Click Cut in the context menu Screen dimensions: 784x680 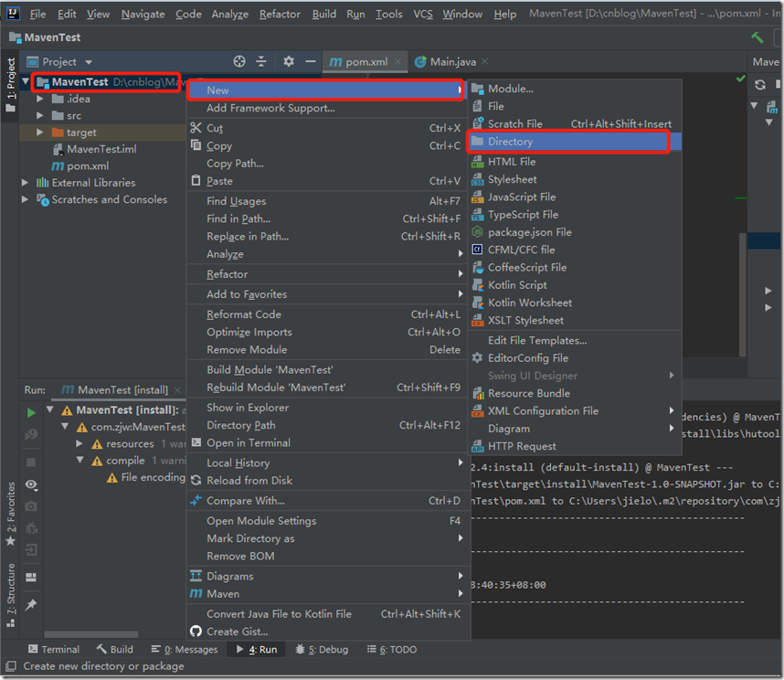coord(328,129)
